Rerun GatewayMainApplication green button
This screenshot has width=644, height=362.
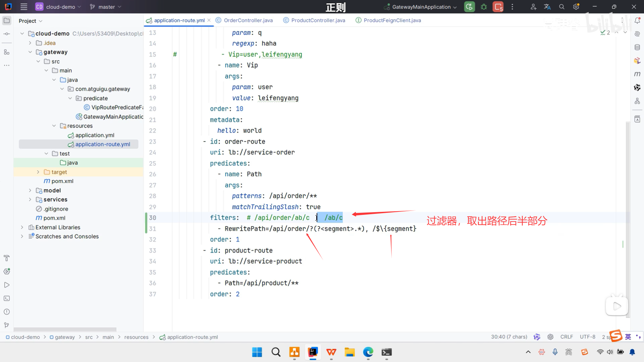(x=469, y=7)
